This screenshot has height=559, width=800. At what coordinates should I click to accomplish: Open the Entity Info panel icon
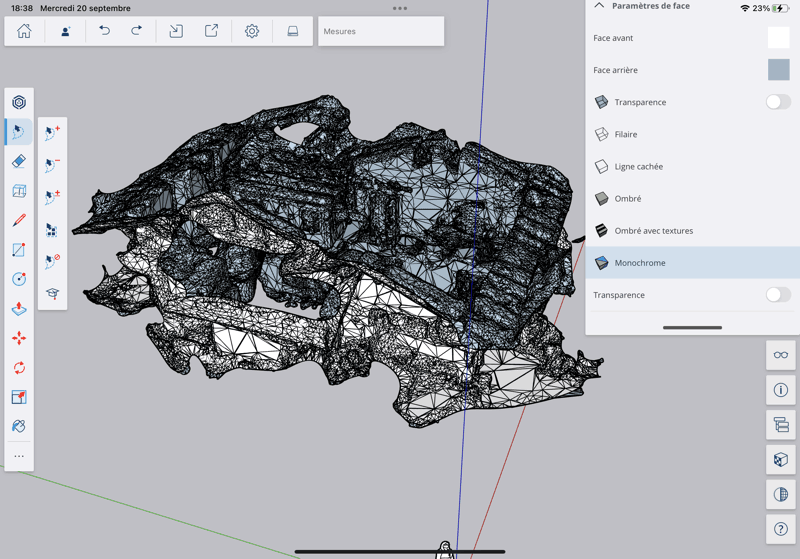(781, 390)
